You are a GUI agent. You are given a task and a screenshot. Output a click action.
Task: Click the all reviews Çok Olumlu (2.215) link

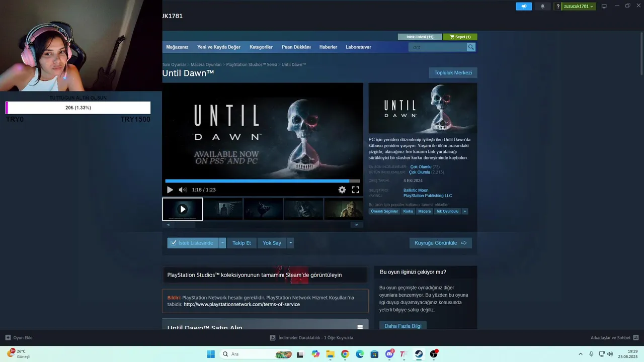[426, 172]
